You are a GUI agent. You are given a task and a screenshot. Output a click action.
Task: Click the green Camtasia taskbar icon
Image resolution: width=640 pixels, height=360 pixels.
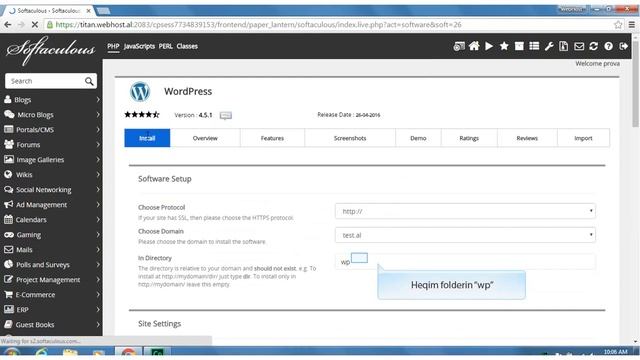coord(157,353)
